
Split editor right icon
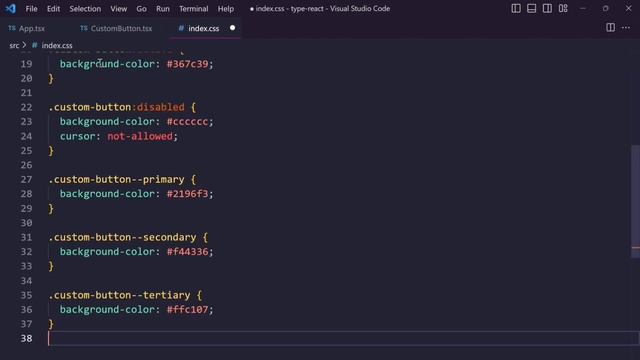[x=610, y=27]
